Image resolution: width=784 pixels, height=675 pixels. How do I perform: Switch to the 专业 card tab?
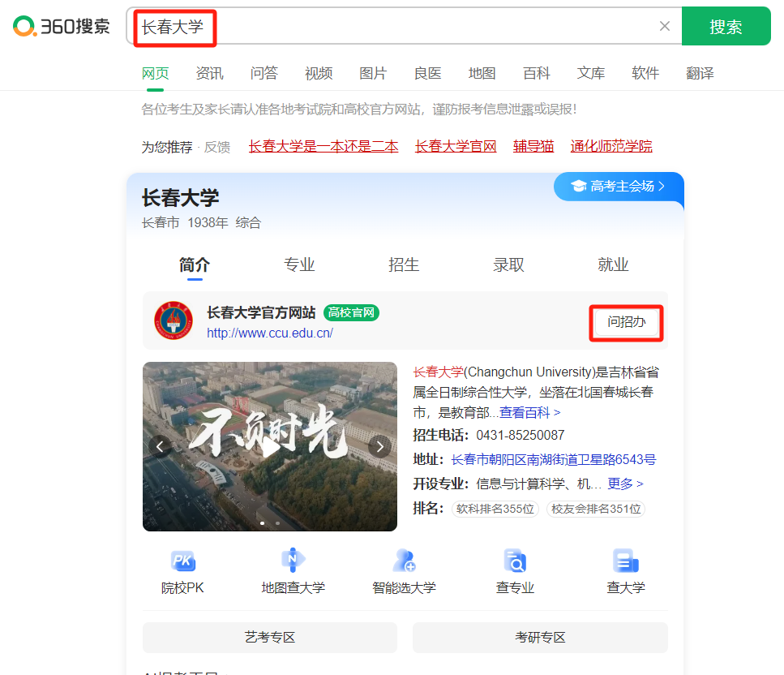click(x=299, y=264)
